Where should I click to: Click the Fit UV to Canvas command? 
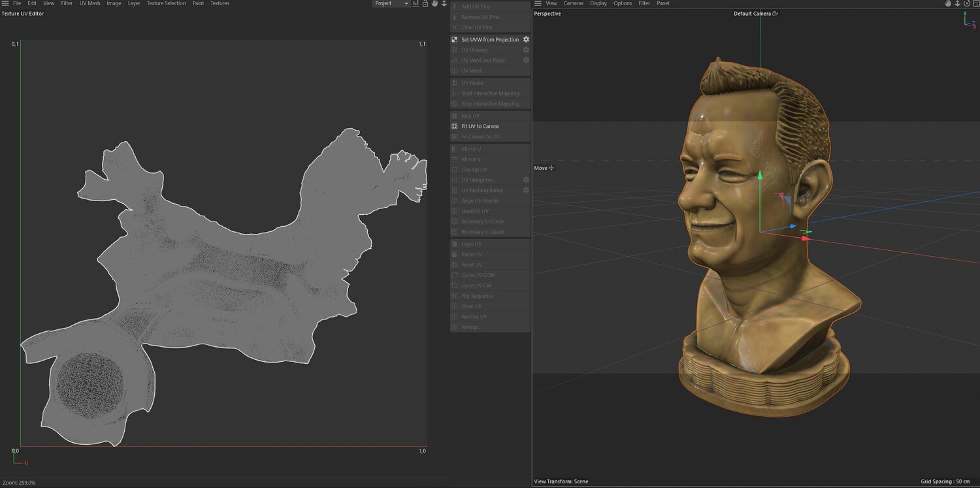(480, 126)
